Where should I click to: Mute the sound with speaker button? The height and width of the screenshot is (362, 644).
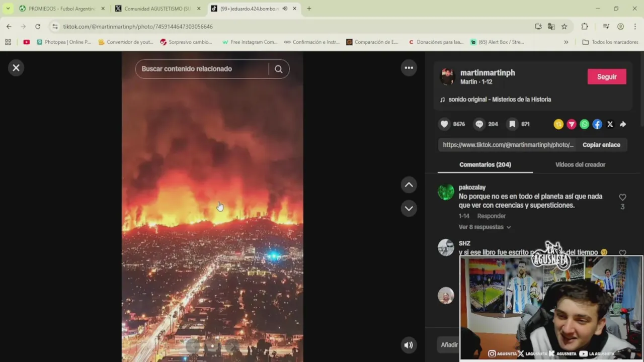pos(409,345)
